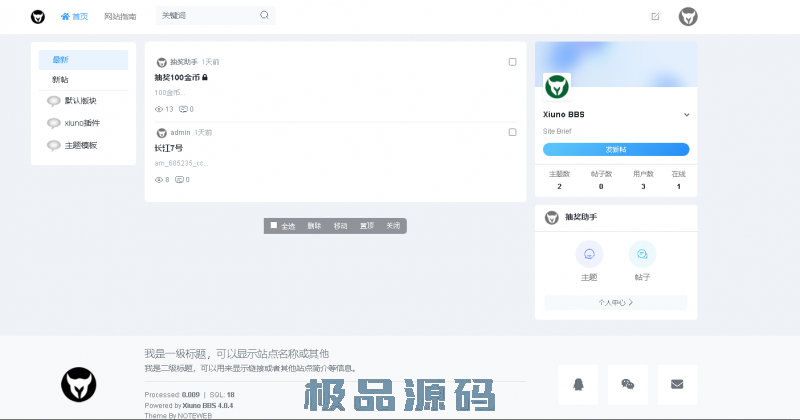The image size is (800, 420).
Task: Toggle the 全选 select-all checkbox
Action: [x=274, y=225]
